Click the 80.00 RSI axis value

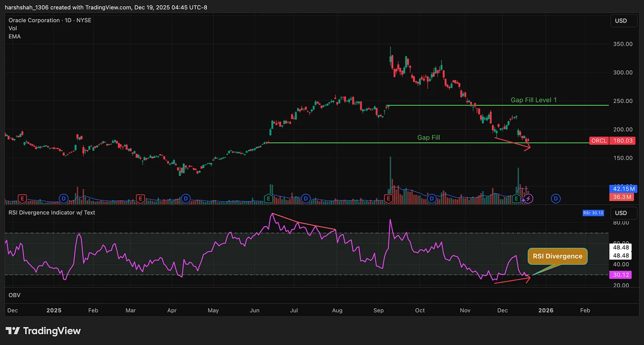(621, 223)
